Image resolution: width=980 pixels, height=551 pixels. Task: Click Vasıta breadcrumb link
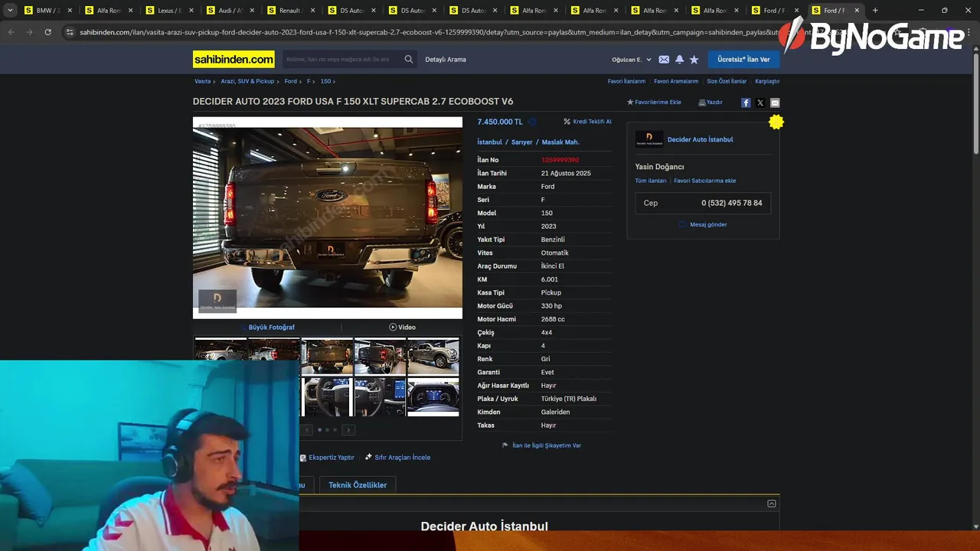pos(202,81)
